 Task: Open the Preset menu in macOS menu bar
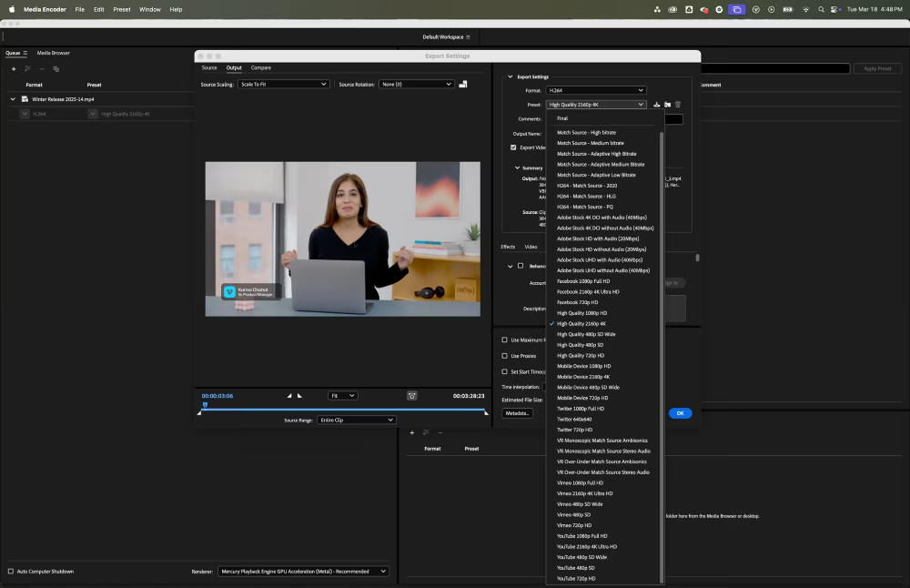pos(122,9)
